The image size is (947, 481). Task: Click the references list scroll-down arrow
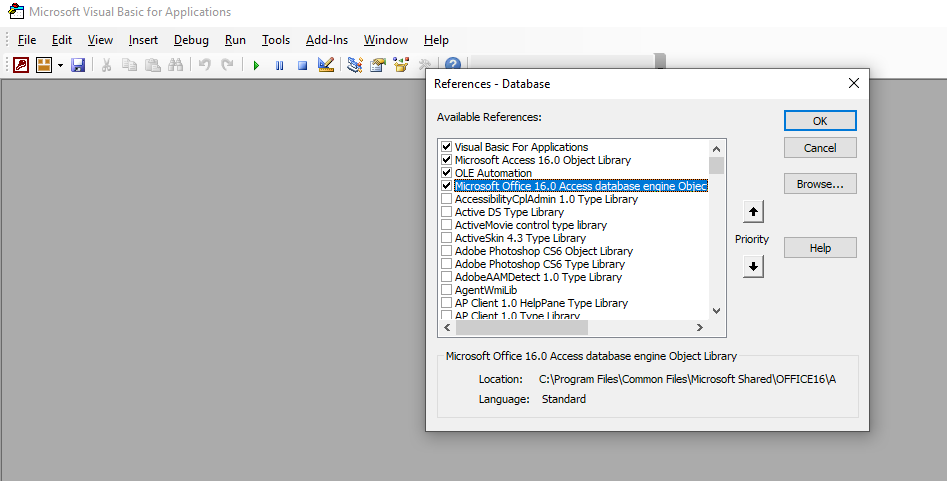pyautogui.click(x=716, y=311)
